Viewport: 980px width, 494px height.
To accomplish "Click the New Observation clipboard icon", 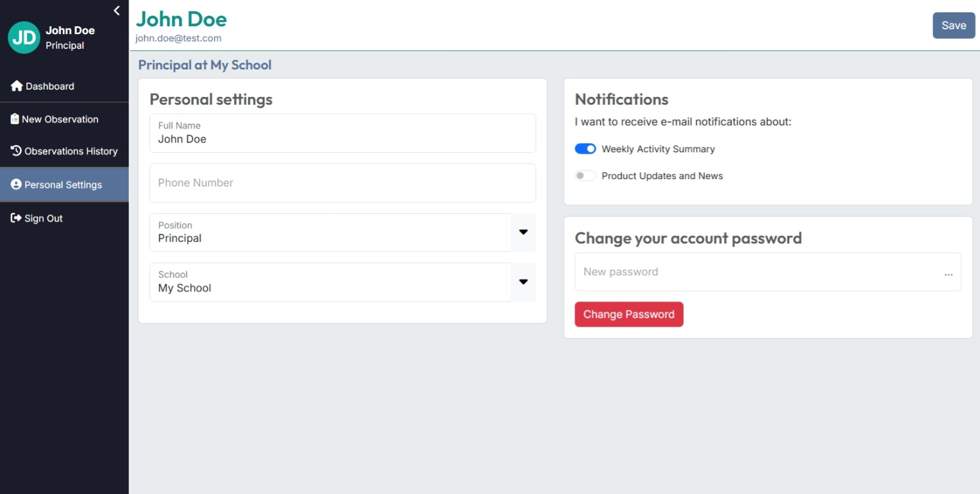I will click(15, 119).
